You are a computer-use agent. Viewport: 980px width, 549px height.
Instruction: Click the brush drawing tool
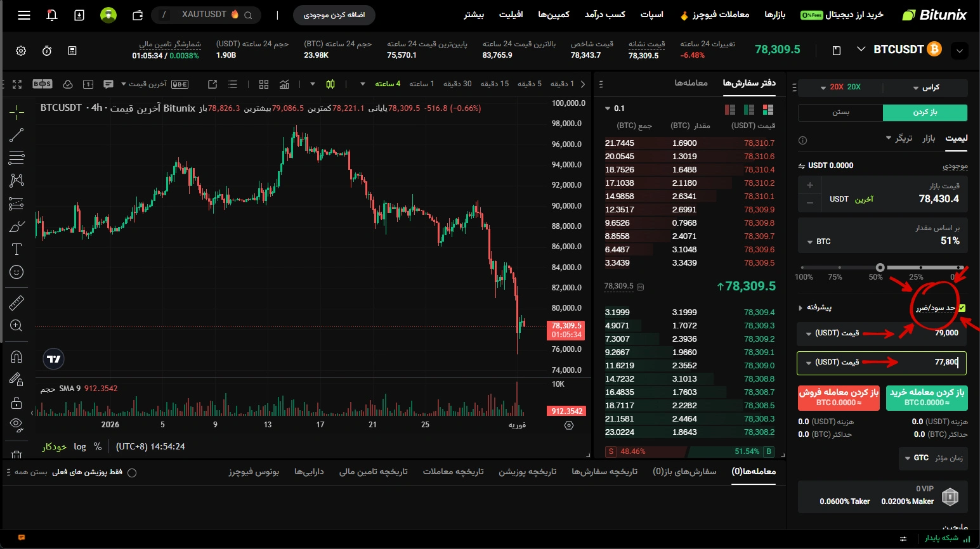17,226
